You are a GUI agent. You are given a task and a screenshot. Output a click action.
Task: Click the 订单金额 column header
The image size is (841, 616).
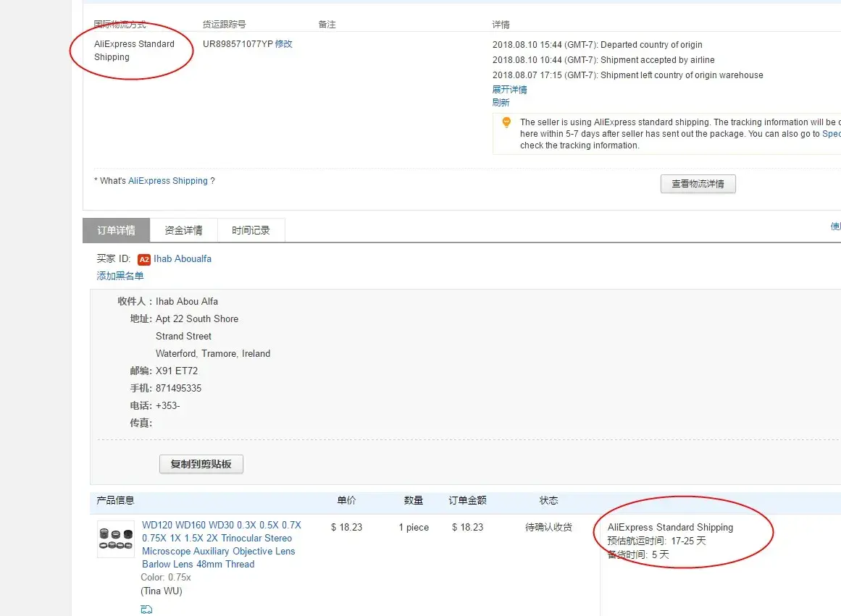click(467, 500)
